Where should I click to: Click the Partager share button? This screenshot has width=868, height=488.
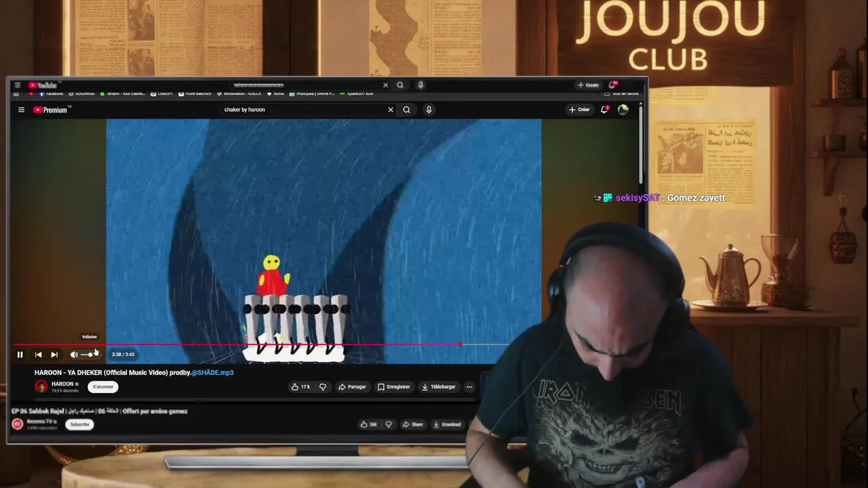tap(352, 387)
